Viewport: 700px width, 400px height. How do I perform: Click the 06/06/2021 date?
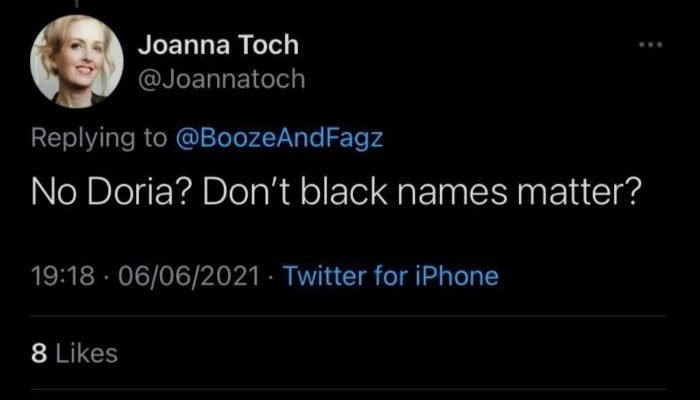tap(189, 276)
